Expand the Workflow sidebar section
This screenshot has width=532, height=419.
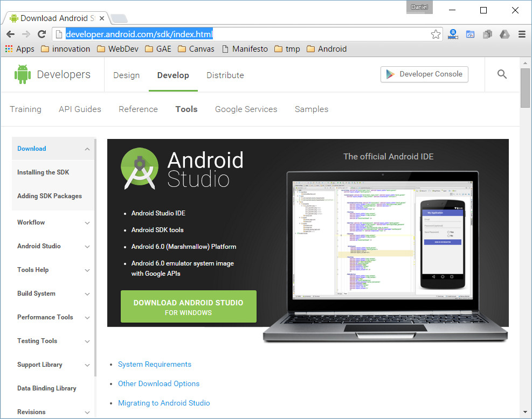point(87,223)
